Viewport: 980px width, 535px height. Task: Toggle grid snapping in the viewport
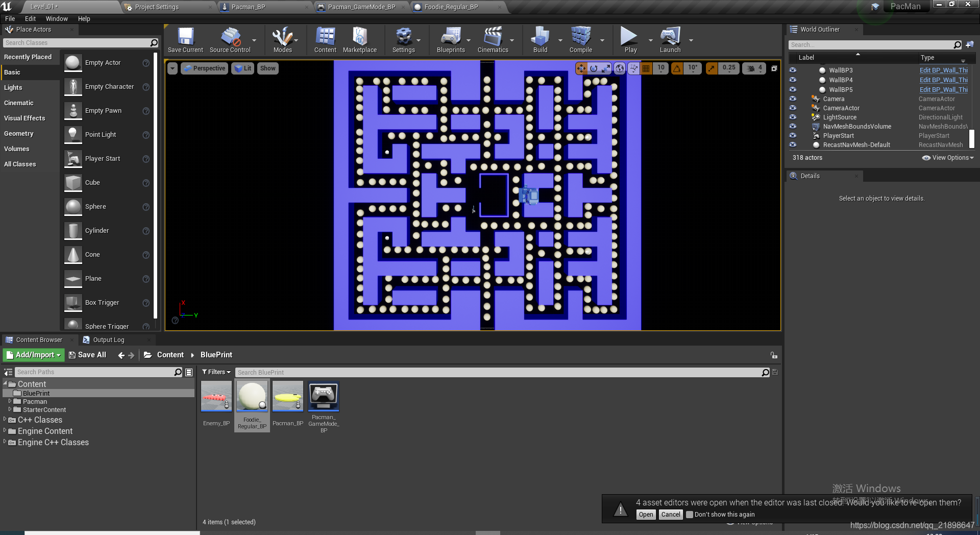(x=646, y=68)
